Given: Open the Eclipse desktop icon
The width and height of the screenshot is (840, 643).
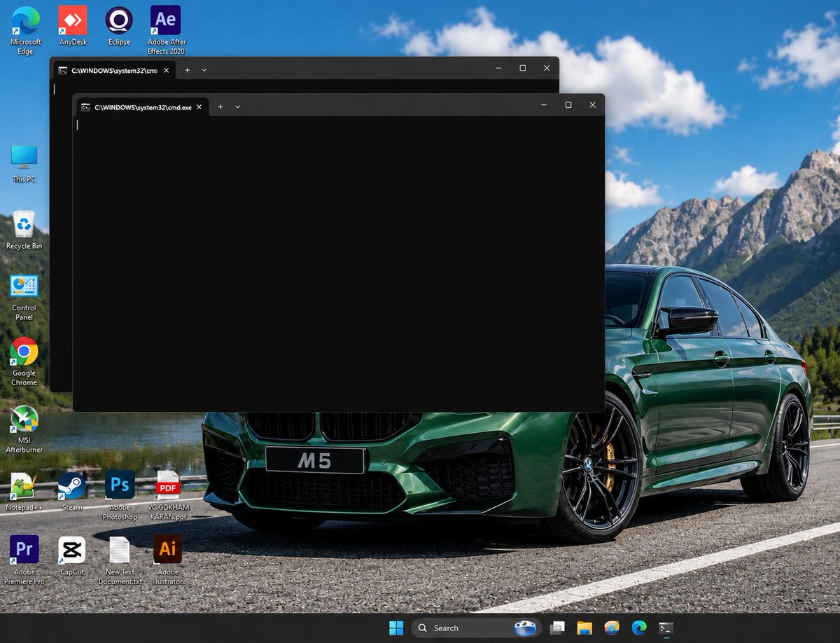Looking at the screenshot, I should [119, 27].
